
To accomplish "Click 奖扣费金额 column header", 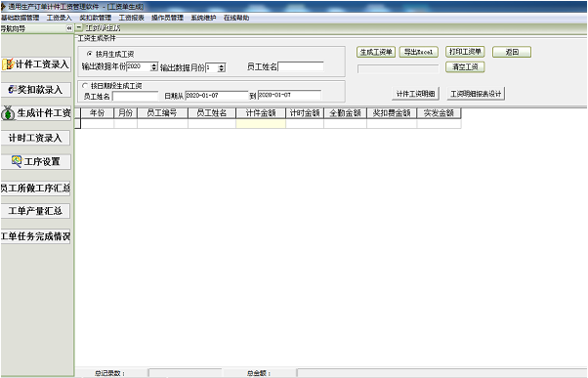I will click(392, 113).
